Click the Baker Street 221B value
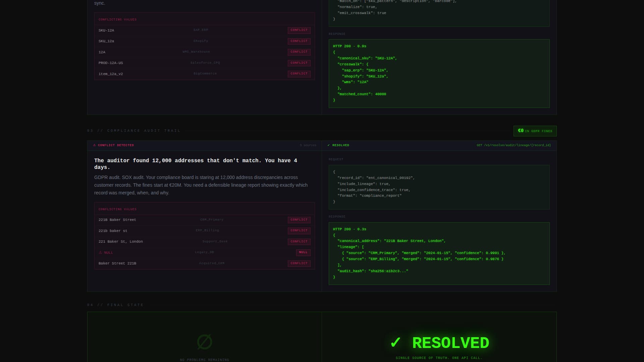Viewport: 644px width, 362px height. click(x=117, y=263)
